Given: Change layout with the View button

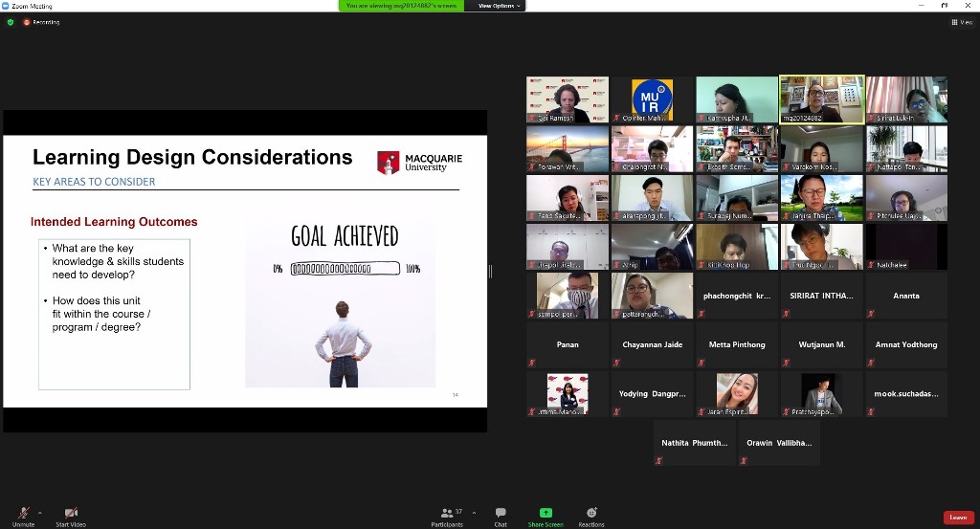Looking at the screenshot, I should pyautogui.click(x=962, y=22).
